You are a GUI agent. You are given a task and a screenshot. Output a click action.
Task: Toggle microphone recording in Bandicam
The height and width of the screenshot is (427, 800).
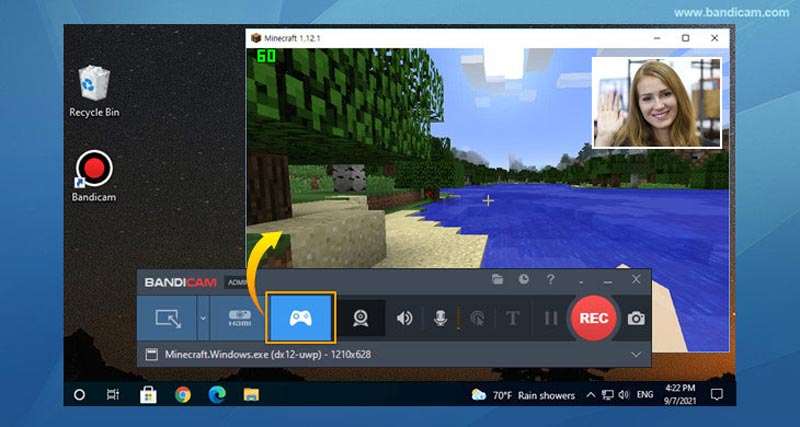pos(440,318)
